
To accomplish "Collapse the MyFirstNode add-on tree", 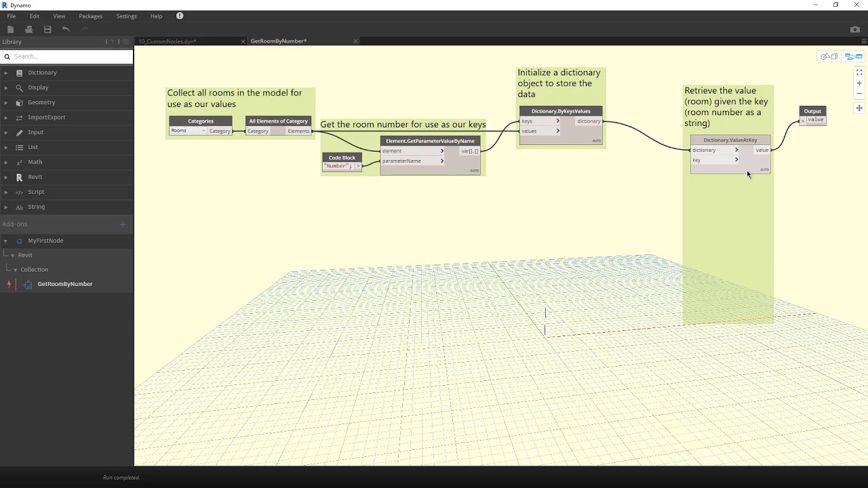I will pyautogui.click(x=5, y=241).
